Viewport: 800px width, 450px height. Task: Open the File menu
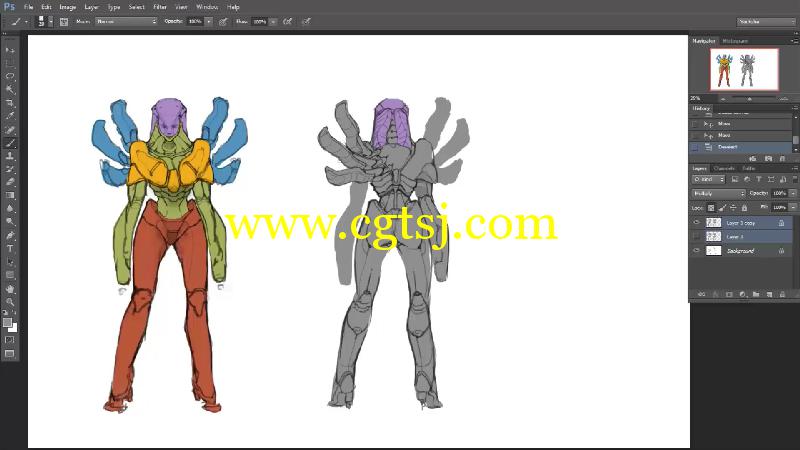29,7
